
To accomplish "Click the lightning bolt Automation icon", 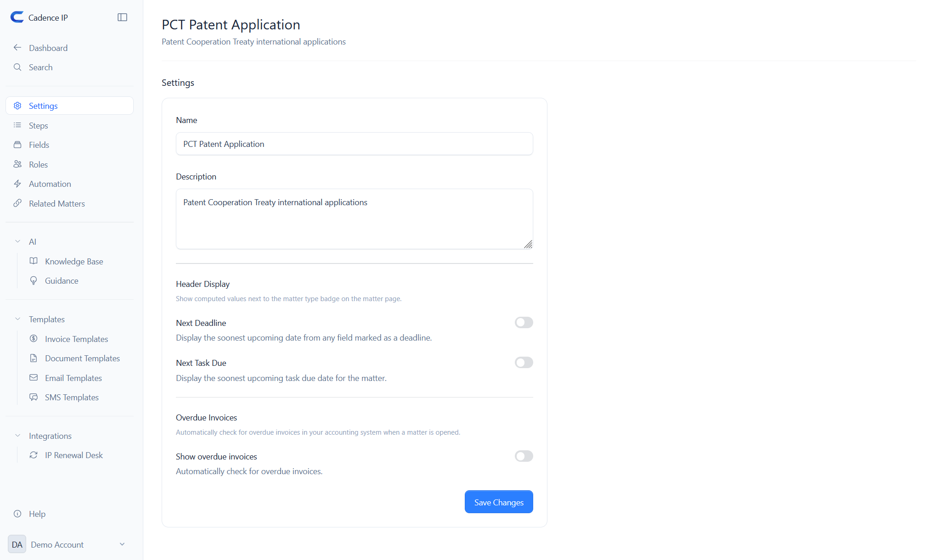I will pyautogui.click(x=17, y=184).
